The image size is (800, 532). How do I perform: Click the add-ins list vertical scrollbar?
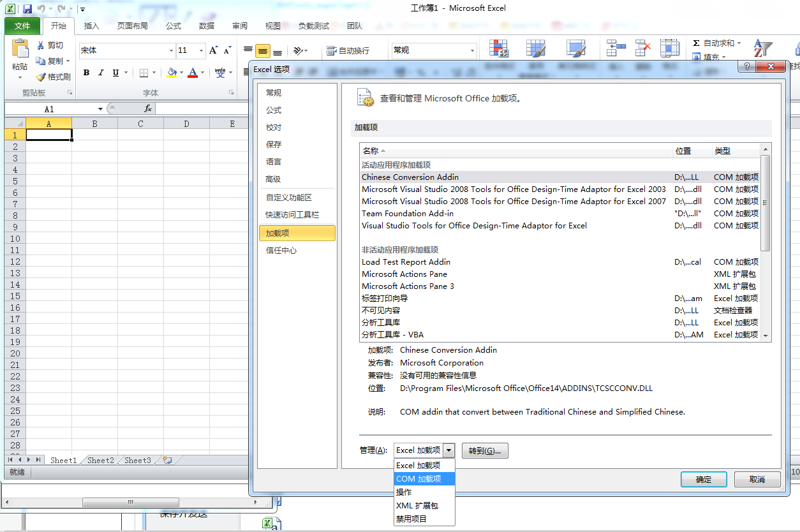tap(766, 242)
